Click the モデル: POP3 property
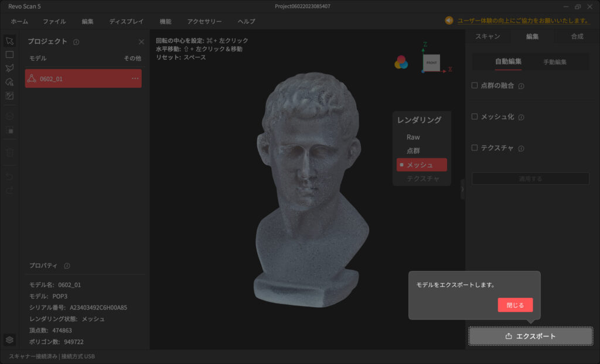 tap(48, 296)
